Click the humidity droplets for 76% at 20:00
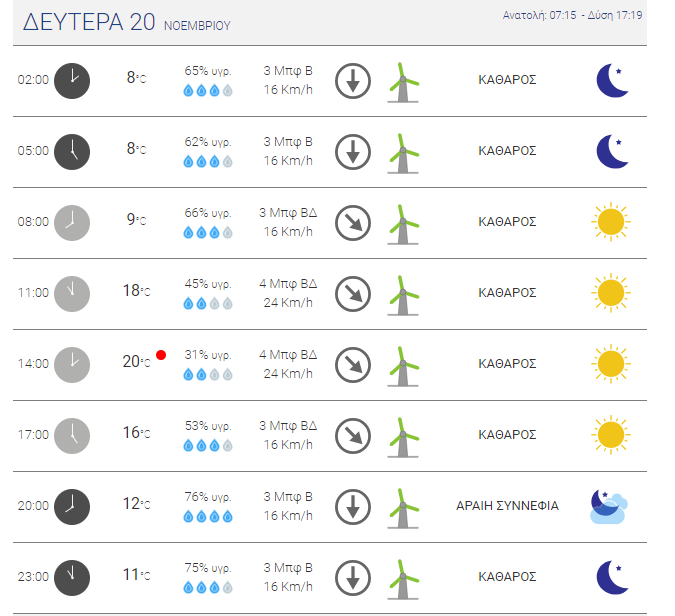The height and width of the screenshot is (616, 675). click(208, 516)
